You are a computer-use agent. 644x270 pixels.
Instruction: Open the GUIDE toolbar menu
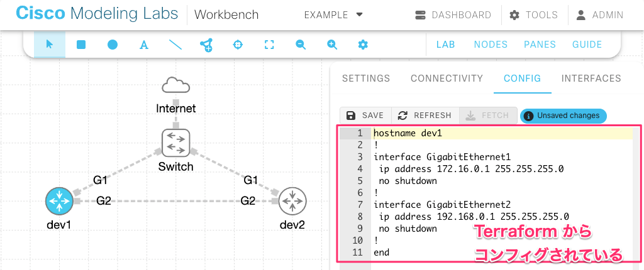click(587, 45)
